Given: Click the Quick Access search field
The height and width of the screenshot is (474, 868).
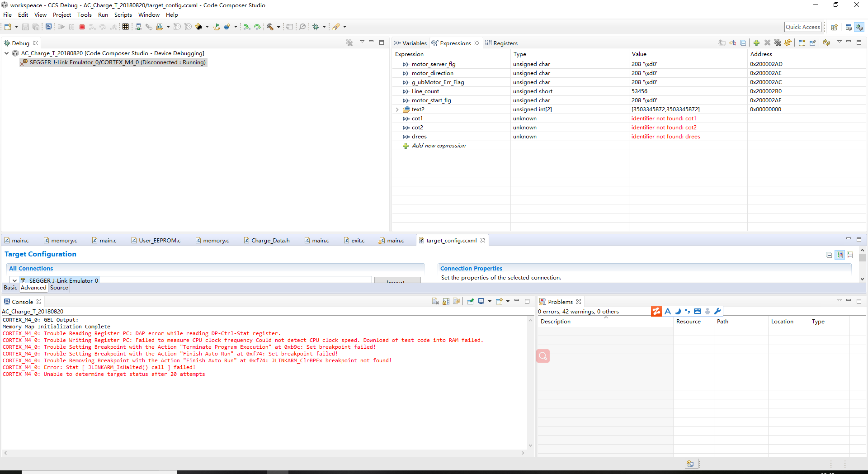Looking at the screenshot, I should coord(802,27).
